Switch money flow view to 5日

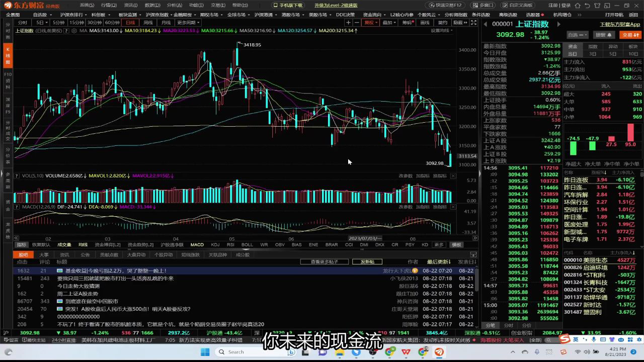(612, 54)
